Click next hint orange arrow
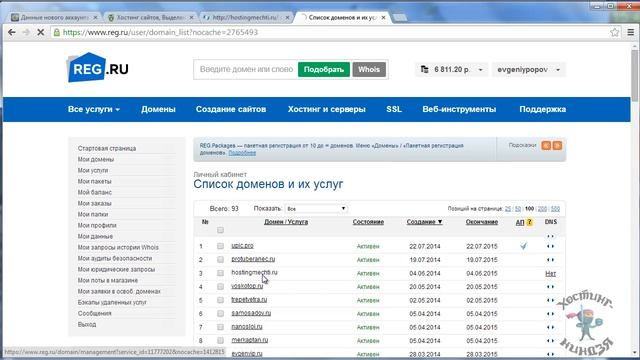Viewport: 640px width, 360px height. 557,146
